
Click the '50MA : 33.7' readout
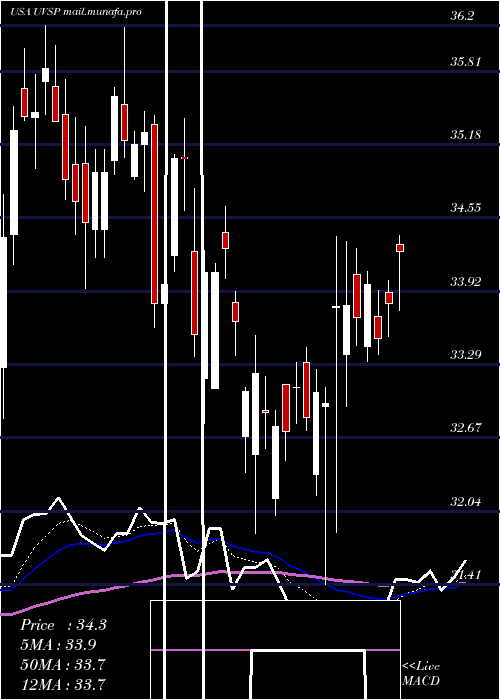coord(63,664)
